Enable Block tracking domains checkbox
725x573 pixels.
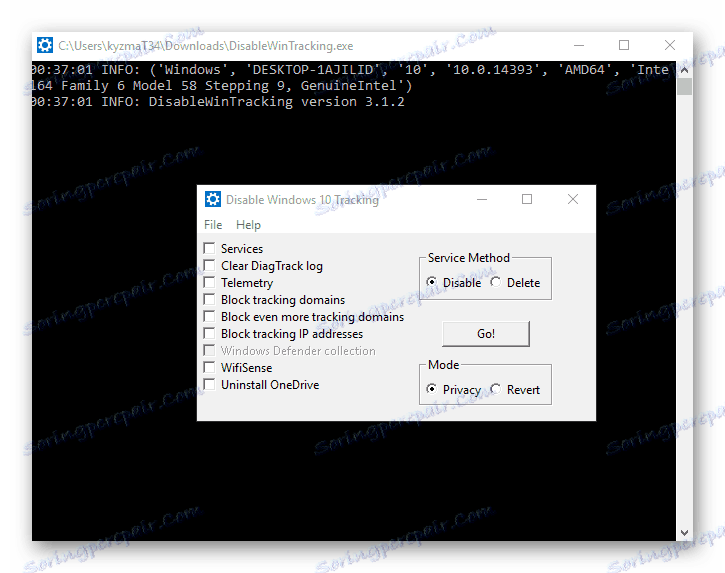(x=209, y=300)
